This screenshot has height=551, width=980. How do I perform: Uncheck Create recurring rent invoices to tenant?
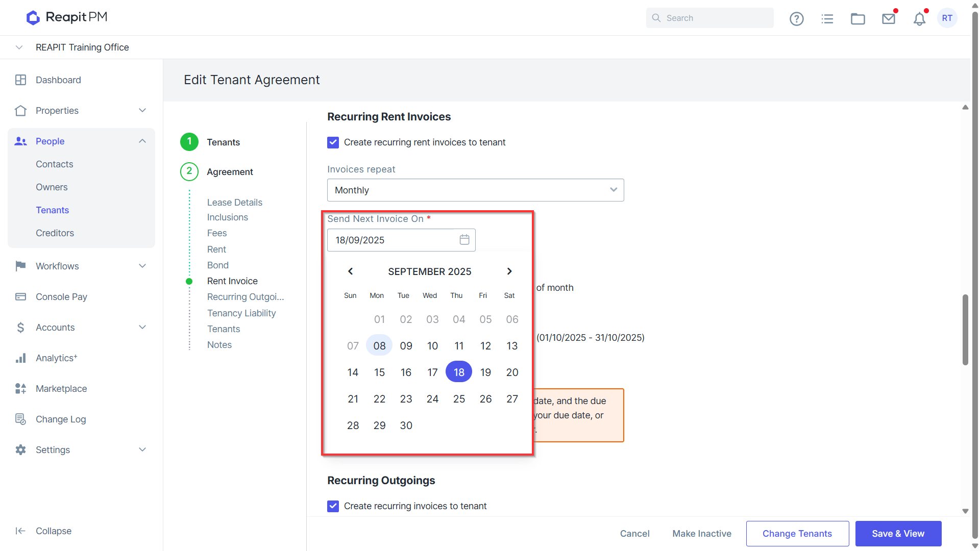(x=333, y=142)
